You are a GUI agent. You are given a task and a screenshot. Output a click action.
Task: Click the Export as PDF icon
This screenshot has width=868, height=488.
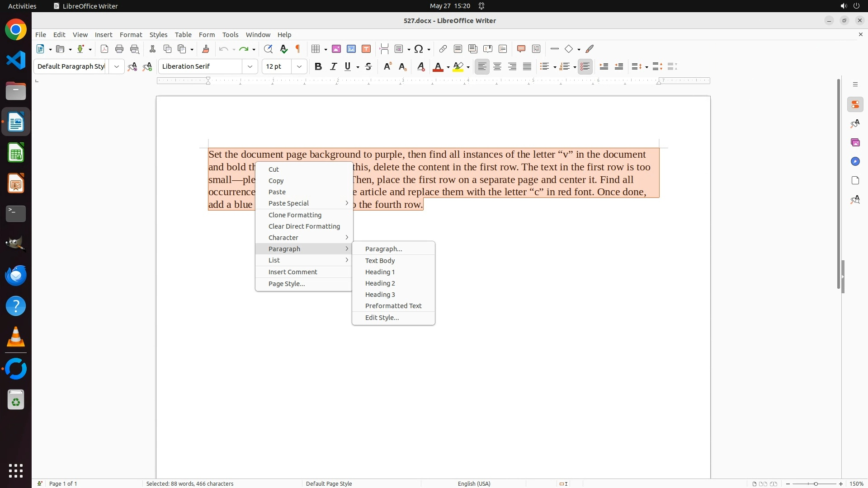coord(104,49)
